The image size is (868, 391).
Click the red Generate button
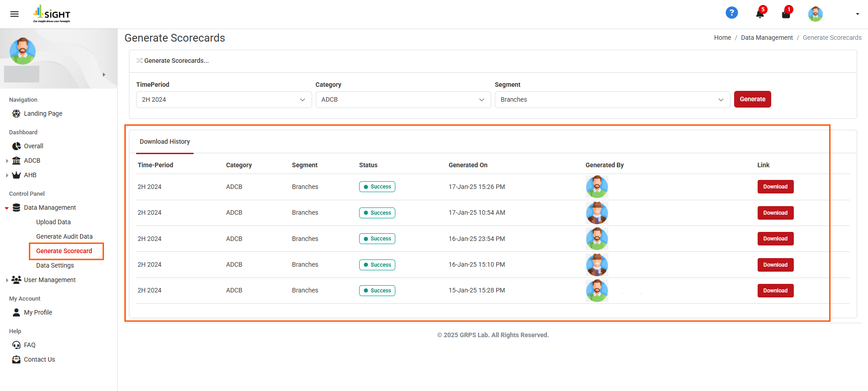(753, 99)
